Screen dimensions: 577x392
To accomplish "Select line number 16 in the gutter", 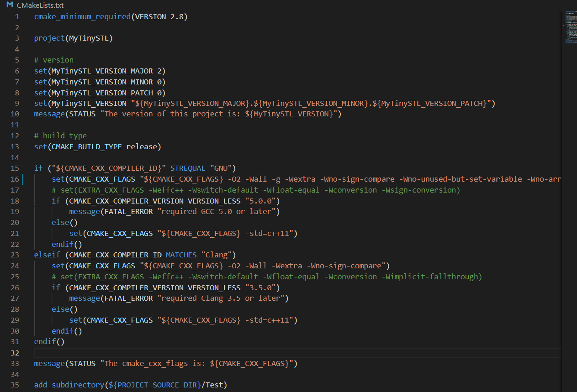I will coord(15,179).
